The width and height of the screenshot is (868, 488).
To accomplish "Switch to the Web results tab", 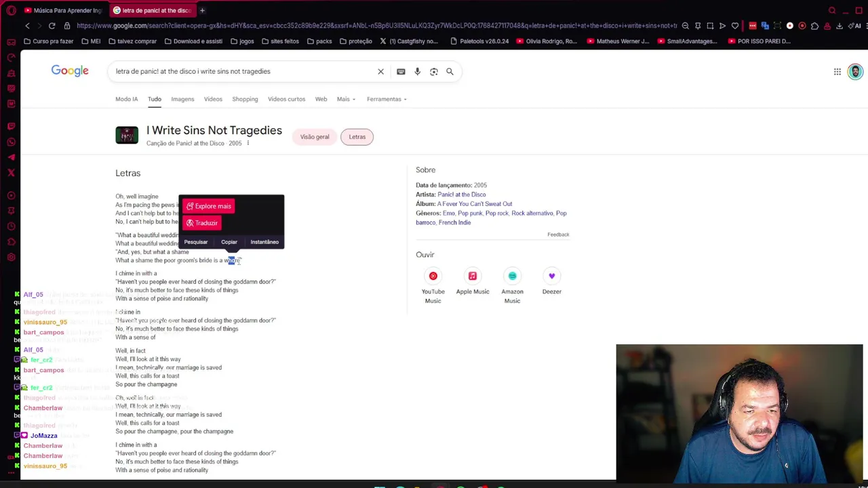I will pos(321,99).
